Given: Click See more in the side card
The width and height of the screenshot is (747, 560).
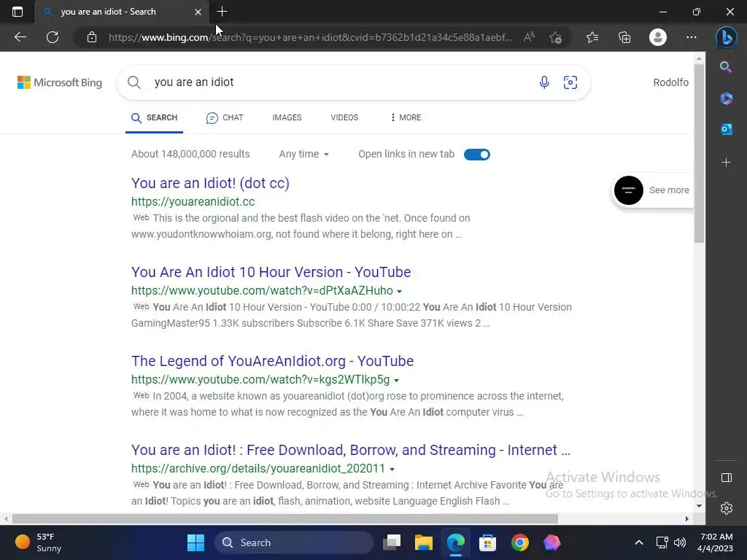Looking at the screenshot, I should click(x=669, y=190).
